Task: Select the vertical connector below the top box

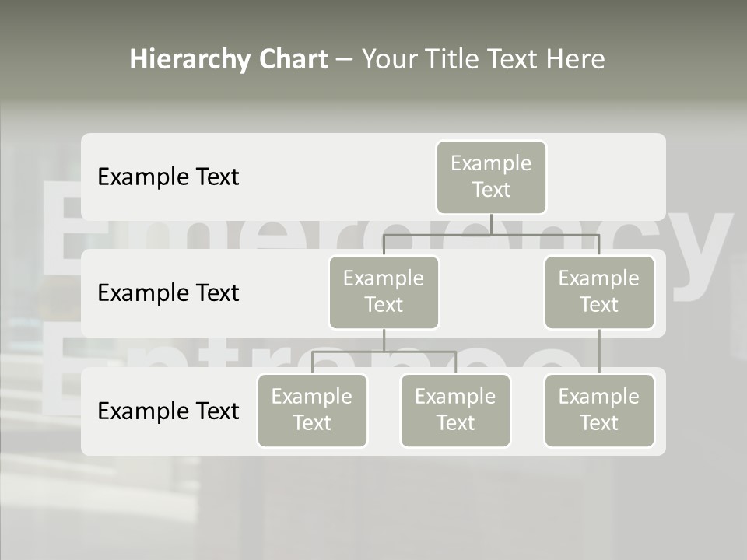Action: pos(491,225)
